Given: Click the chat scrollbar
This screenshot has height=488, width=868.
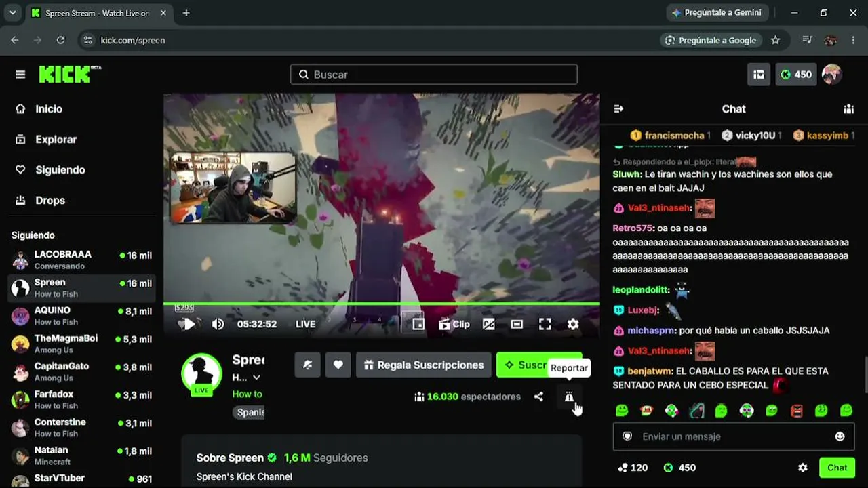Looking at the screenshot, I should click(x=865, y=374).
